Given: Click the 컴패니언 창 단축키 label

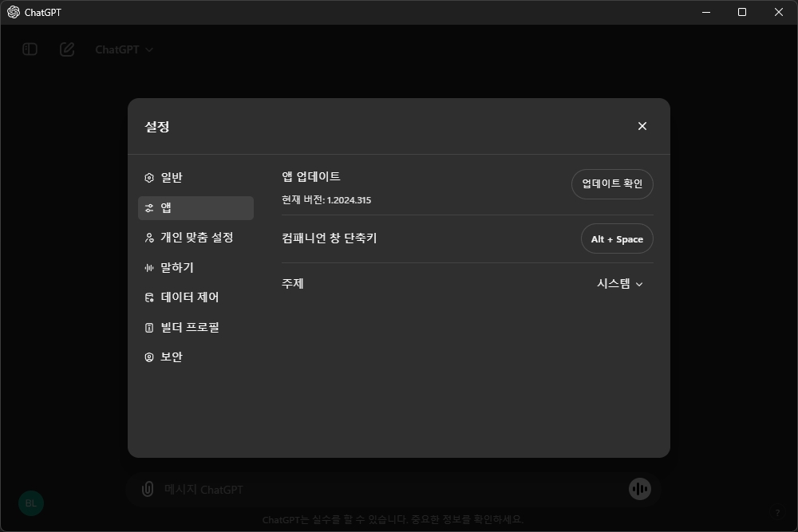Looking at the screenshot, I should point(330,238).
